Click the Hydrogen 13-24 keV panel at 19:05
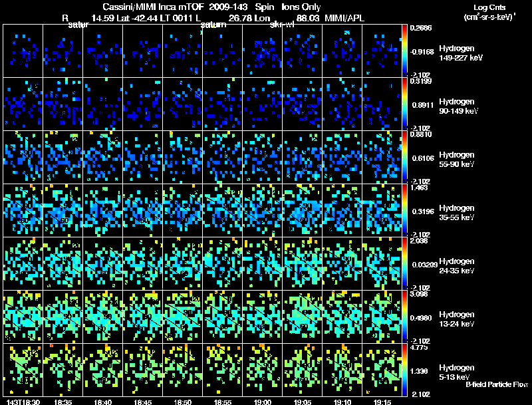The width and height of the screenshot is (532, 405). [303, 317]
